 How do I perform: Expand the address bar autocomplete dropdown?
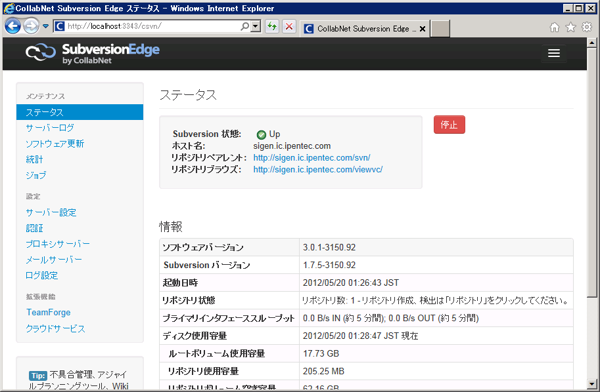pyautogui.click(x=256, y=26)
